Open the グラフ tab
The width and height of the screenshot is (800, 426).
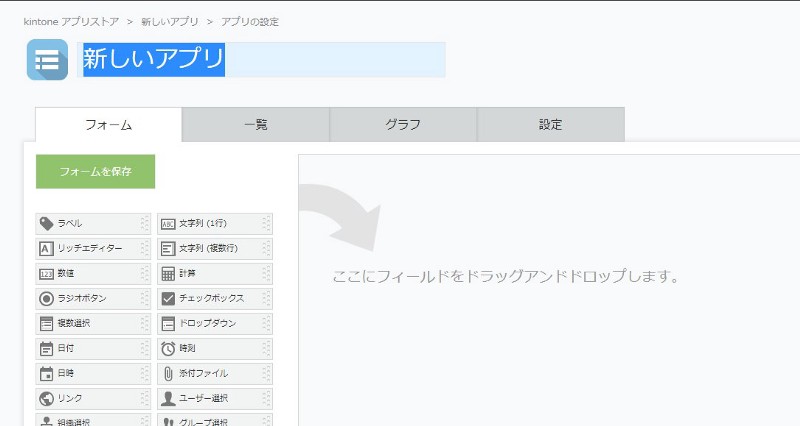(x=403, y=125)
